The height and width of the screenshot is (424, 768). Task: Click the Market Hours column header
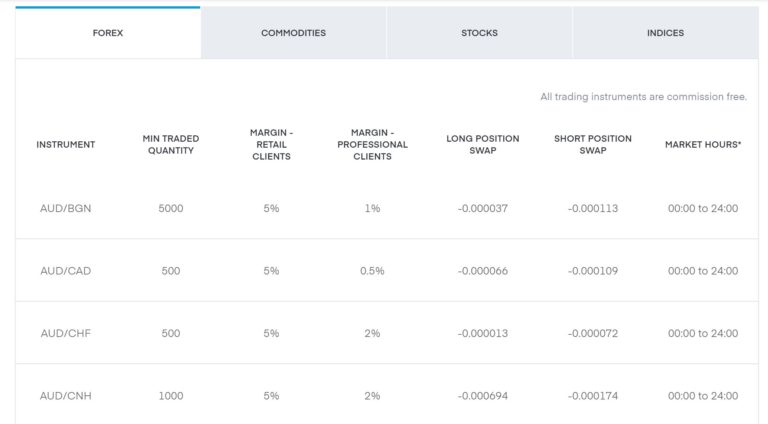[x=703, y=144]
